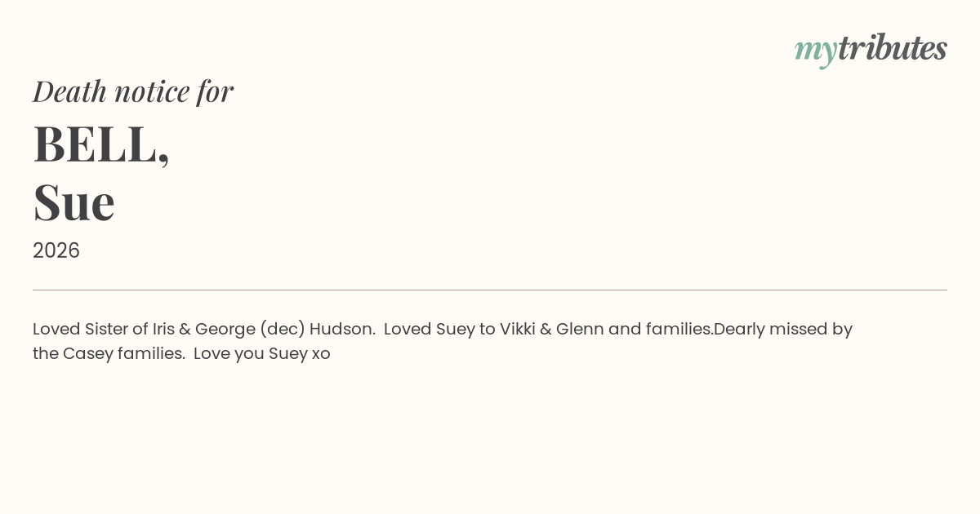Click the mytributes logo
This screenshot has width=980, height=514.
[x=871, y=49]
